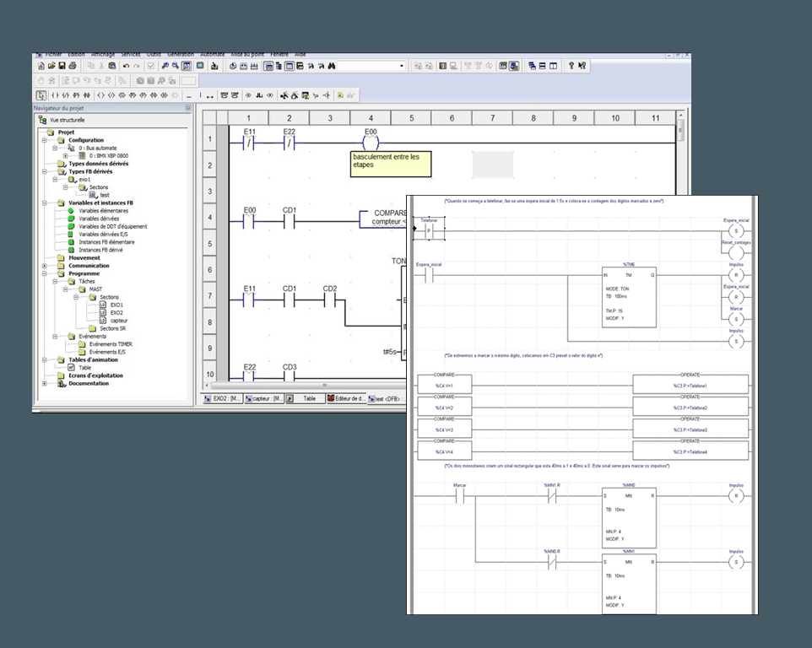Select the Table animation table item
The width and height of the screenshot is (812, 648).
[x=85, y=368]
